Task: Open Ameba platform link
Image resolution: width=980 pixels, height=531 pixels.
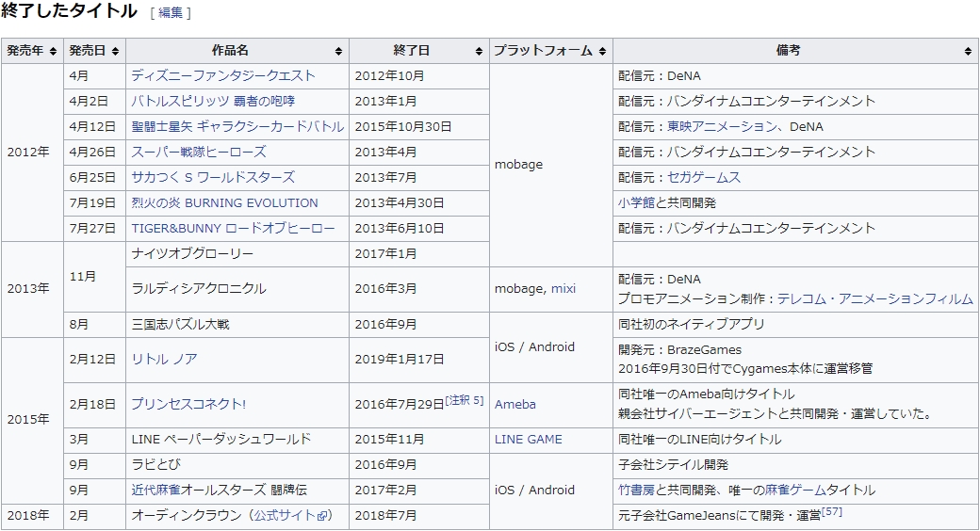Action: [x=515, y=404]
